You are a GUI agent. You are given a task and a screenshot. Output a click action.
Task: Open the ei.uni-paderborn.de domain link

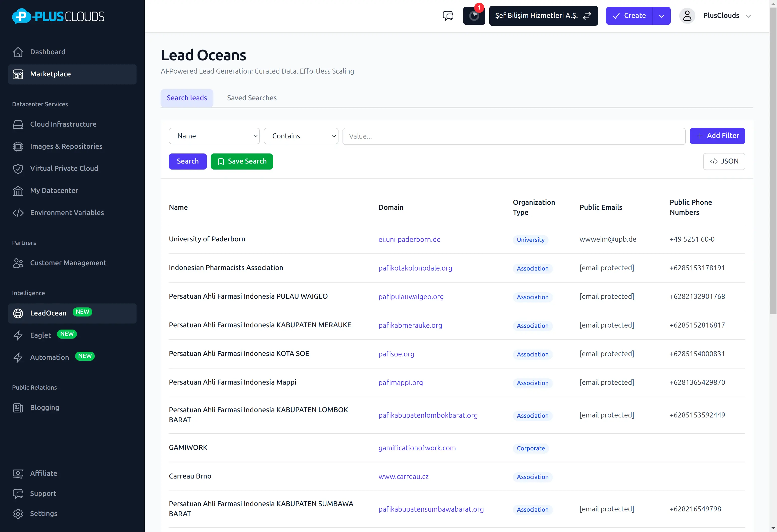click(409, 239)
